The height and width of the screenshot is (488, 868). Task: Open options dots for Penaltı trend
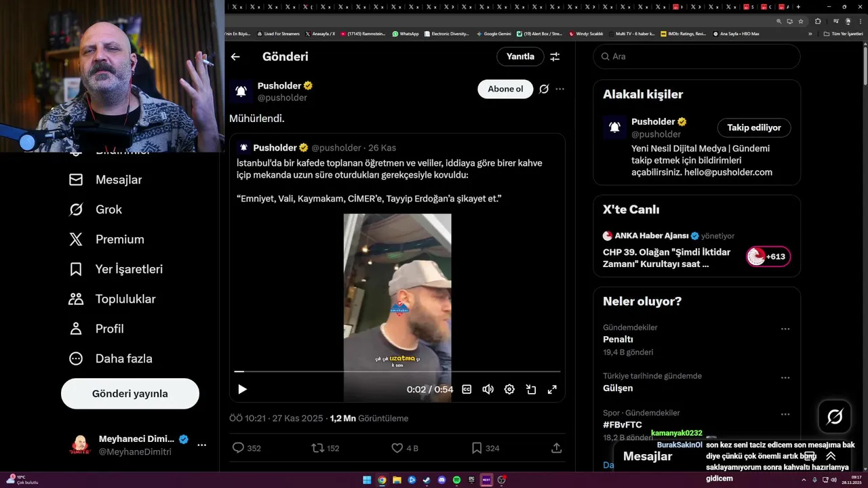[x=785, y=329]
